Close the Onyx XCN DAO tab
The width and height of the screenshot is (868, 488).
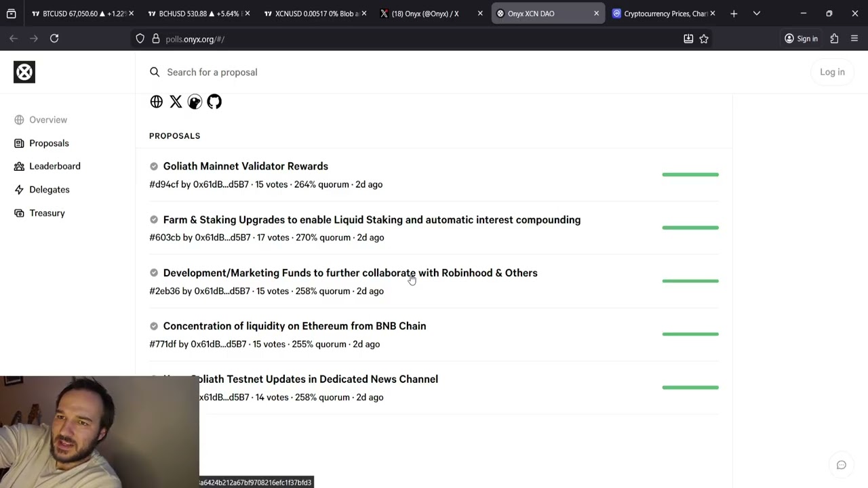597,14
